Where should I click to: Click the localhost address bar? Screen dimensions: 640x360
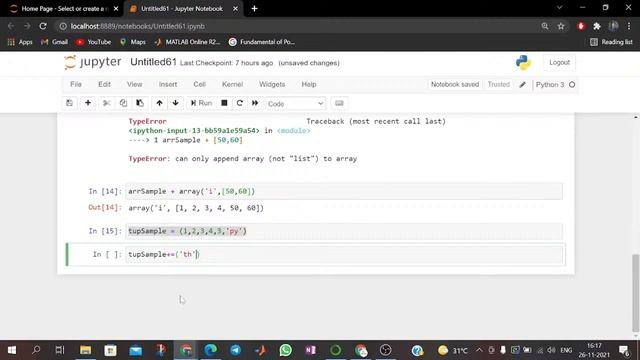[298, 26]
